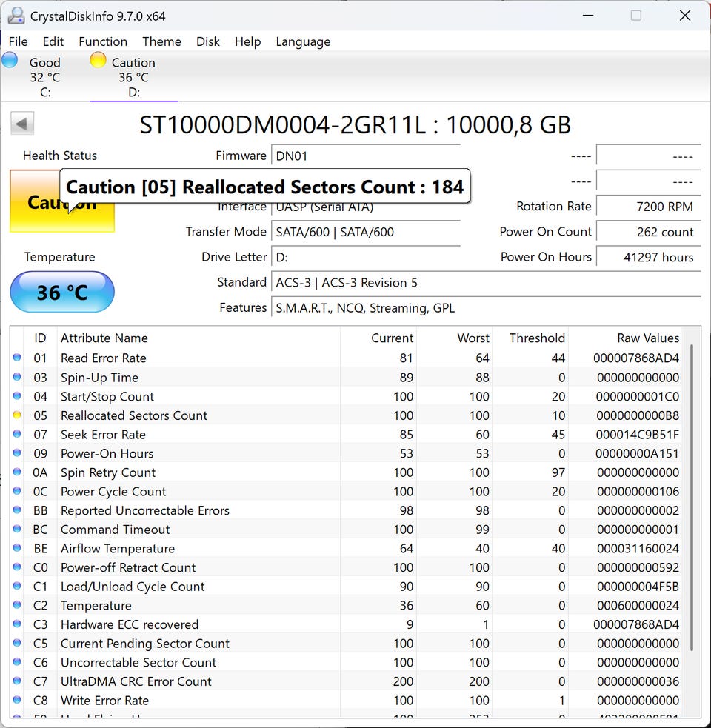Open the File menu
This screenshot has height=728, width=711.
click(x=18, y=41)
